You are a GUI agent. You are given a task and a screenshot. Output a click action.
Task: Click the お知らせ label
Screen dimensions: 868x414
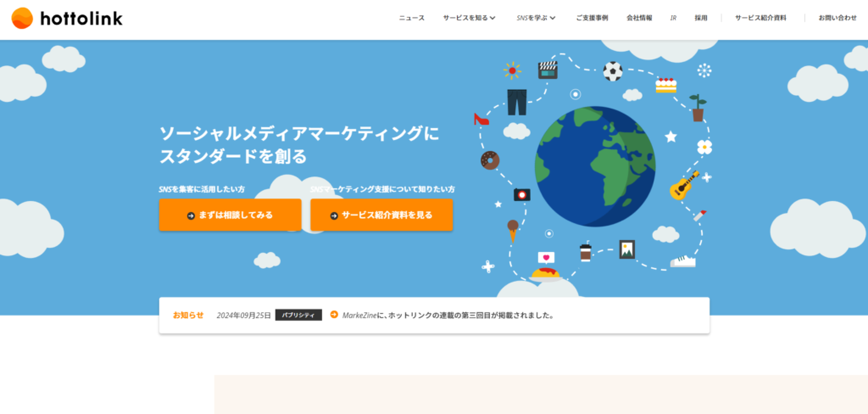point(188,316)
